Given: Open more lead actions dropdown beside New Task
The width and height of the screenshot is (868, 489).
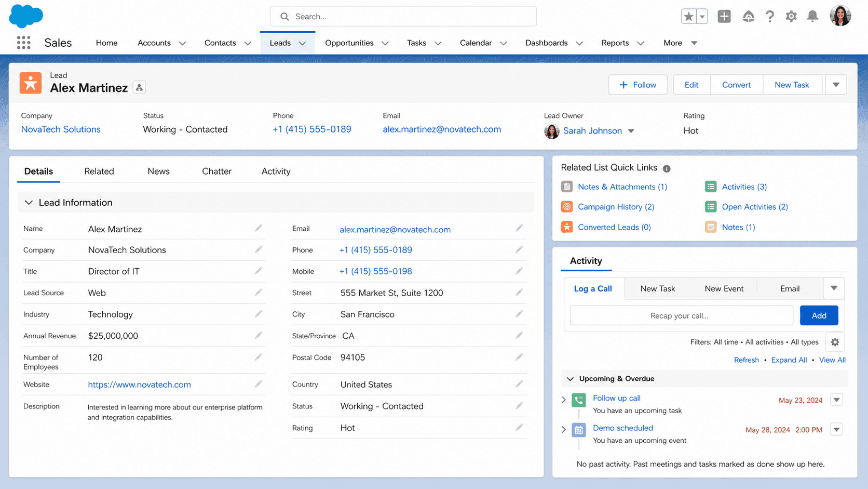Looking at the screenshot, I should tap(836, 85).
